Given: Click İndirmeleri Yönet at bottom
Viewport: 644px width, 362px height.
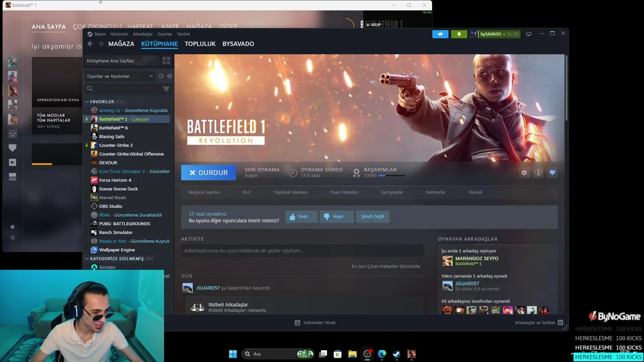Looking at the screenshot, I should [x=315, y=323].
